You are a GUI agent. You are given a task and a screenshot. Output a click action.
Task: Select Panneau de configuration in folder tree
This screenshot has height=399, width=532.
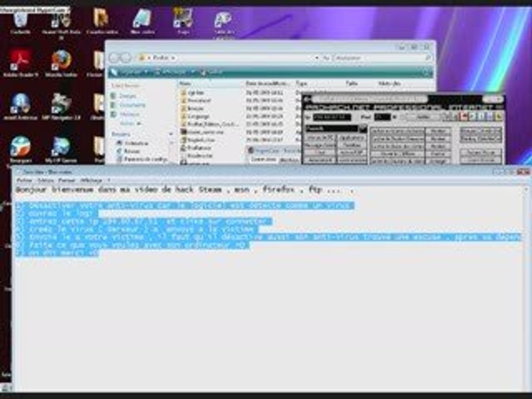tap(142, 159)
